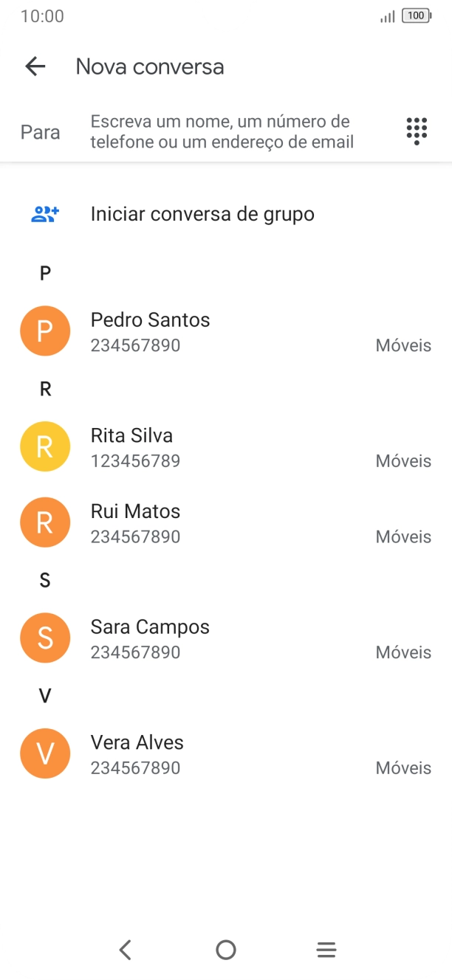
Task: Click Sara Campos's avatar circle
Action: click(x=45, y=638)
